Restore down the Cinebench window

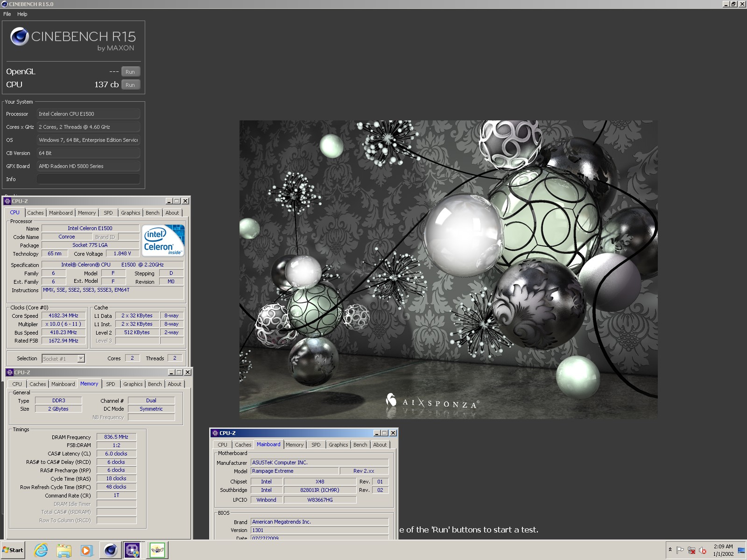733,4
